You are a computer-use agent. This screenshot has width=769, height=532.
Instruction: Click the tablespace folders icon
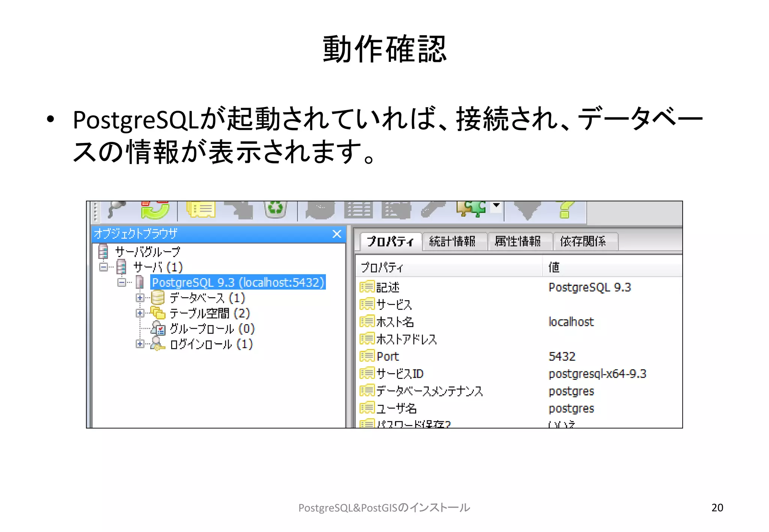(158, 313)
